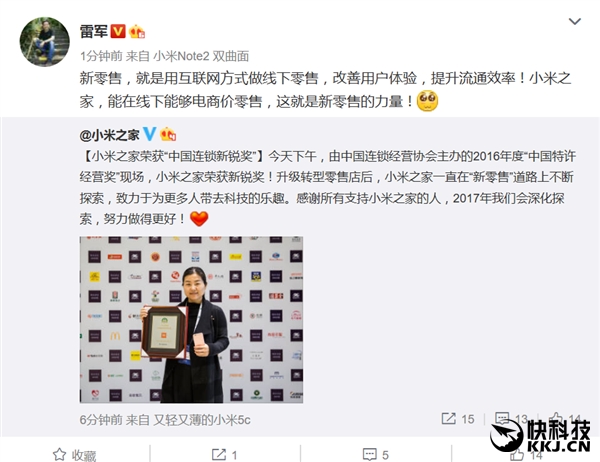The image size is (600, 462).
Task: Click the crown membership badge beside 雷军
Action: pyautogui.click(x=137, y=31)
